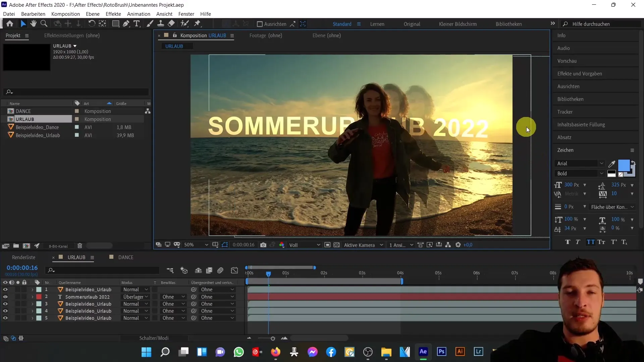Select the Rotation tool
The image size is (644, 362).
(92, 24)
